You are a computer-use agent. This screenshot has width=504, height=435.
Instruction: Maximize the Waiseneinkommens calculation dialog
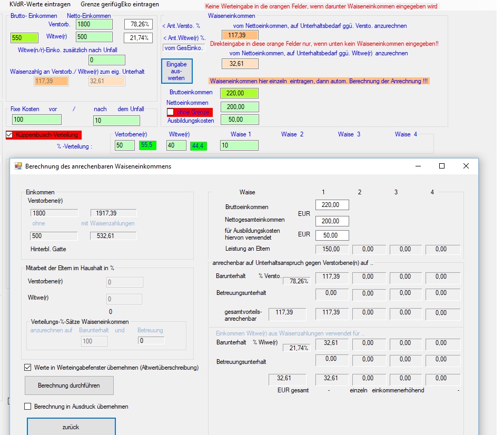pos(442,166)
